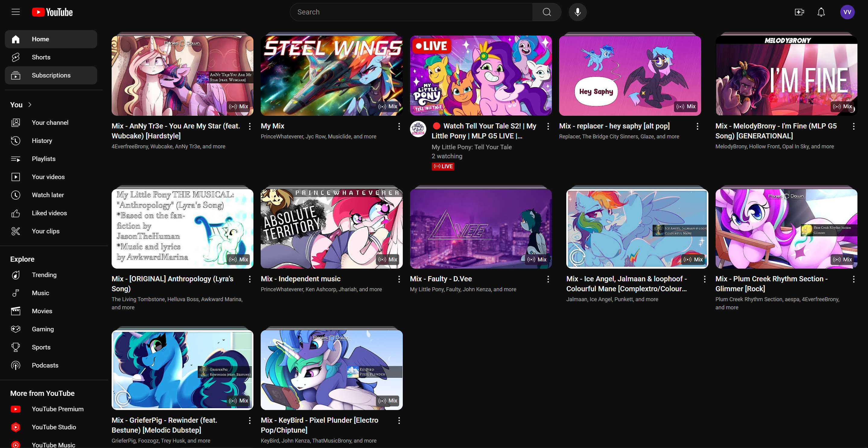Open Watch later list
The image size is (868, 448).
click(51, 195)
